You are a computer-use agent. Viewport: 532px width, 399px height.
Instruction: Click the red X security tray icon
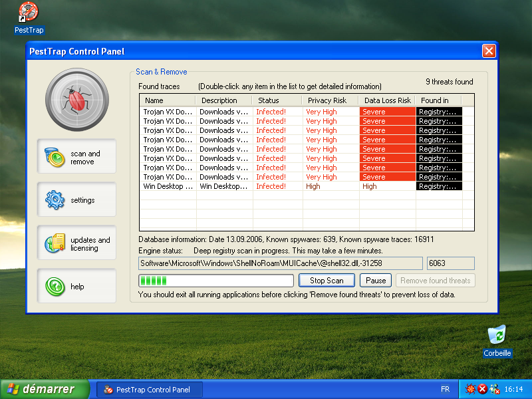(482, 389)
